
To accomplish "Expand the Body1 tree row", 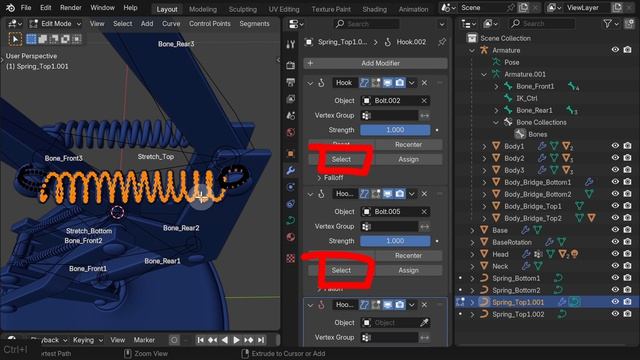I will [484, 146].
